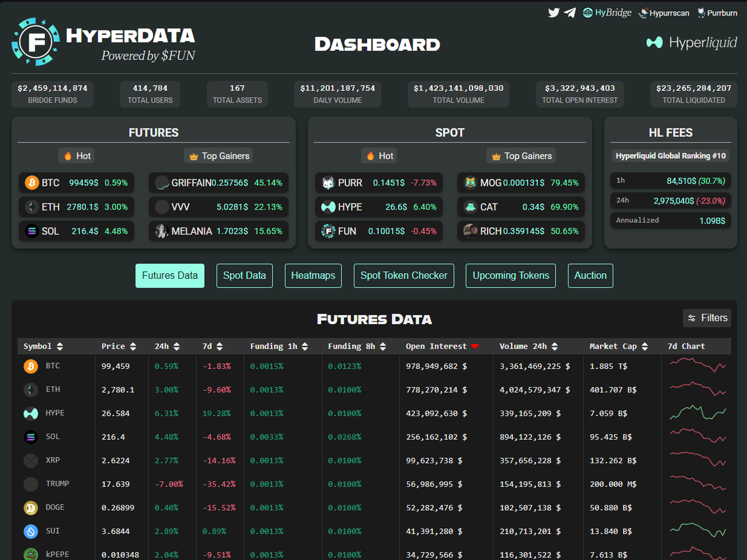Click the Purrburn link text
This screenshot has width=747, height=560.
[x=722, y=13]
